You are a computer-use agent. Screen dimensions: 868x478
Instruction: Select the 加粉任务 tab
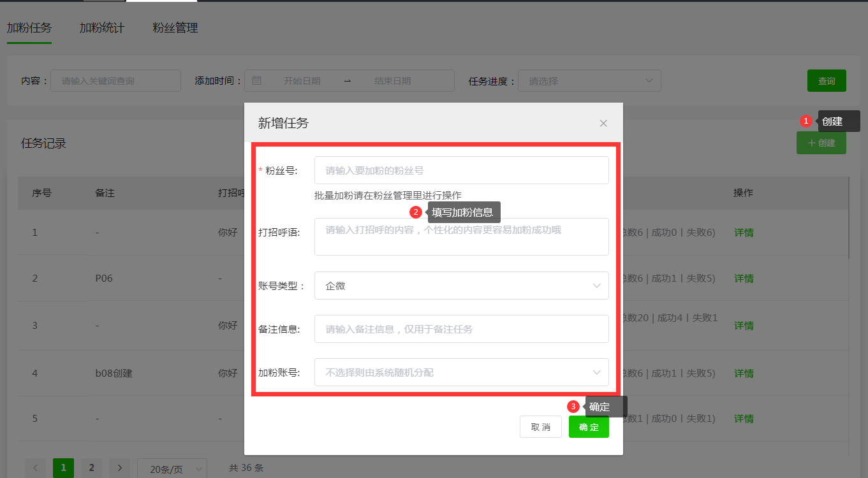[29, 28]
